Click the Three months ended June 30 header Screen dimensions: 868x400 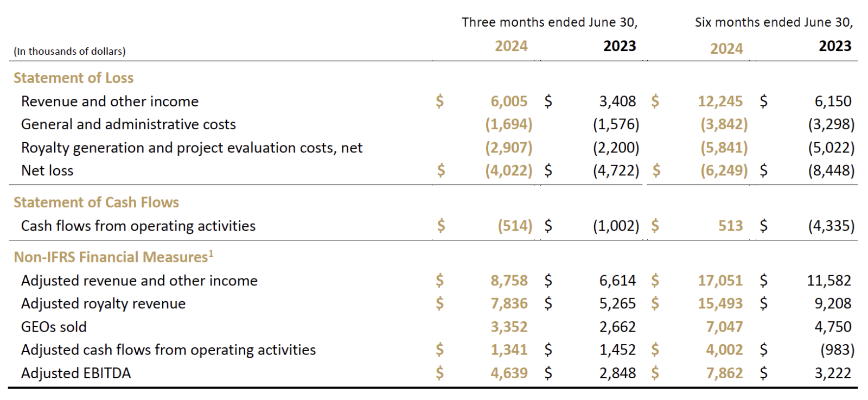point(549,22)
